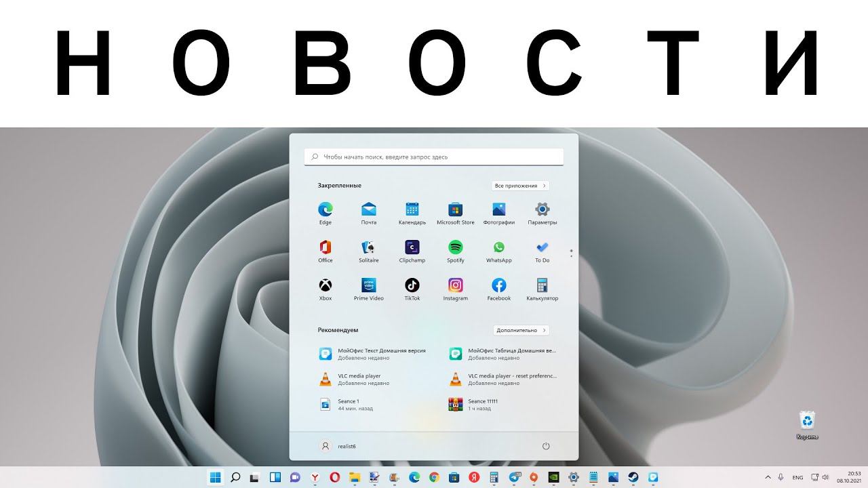This screenshot has width=868, height=488.
Task: Open Microsoft Store from pinned apps
Action: coord(456,213)
